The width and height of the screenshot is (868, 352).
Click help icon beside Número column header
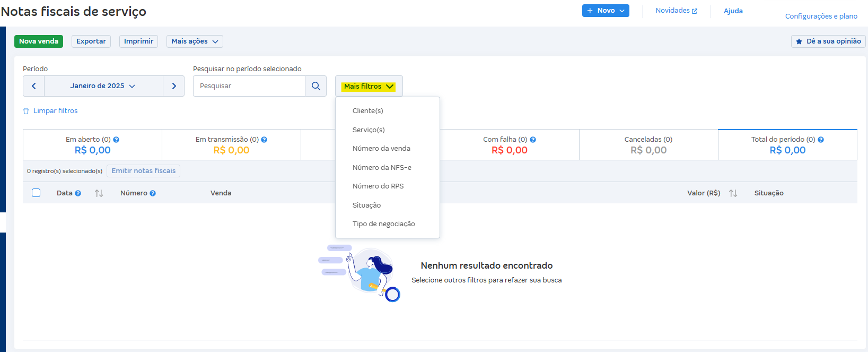point(153,193)
